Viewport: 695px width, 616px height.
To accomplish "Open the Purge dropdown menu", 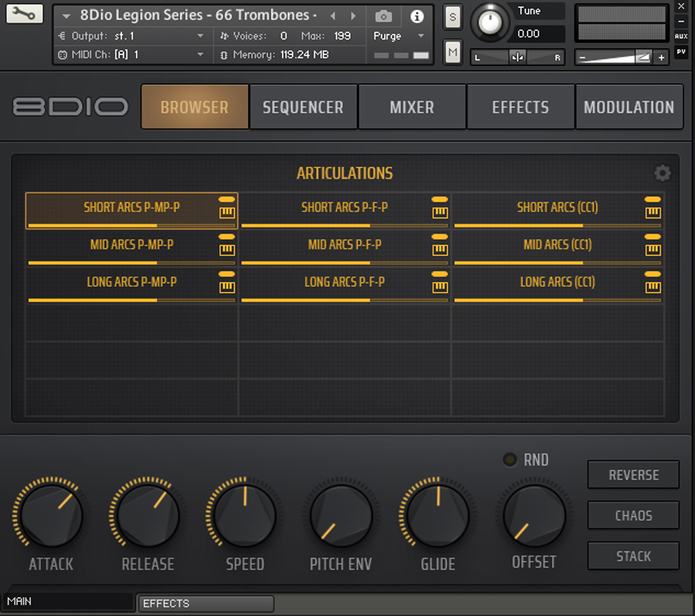I will [x=398, y=36].
